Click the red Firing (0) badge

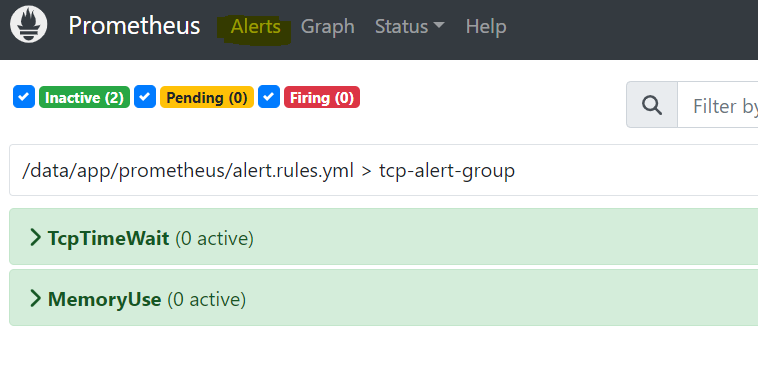tap(322, 97)
